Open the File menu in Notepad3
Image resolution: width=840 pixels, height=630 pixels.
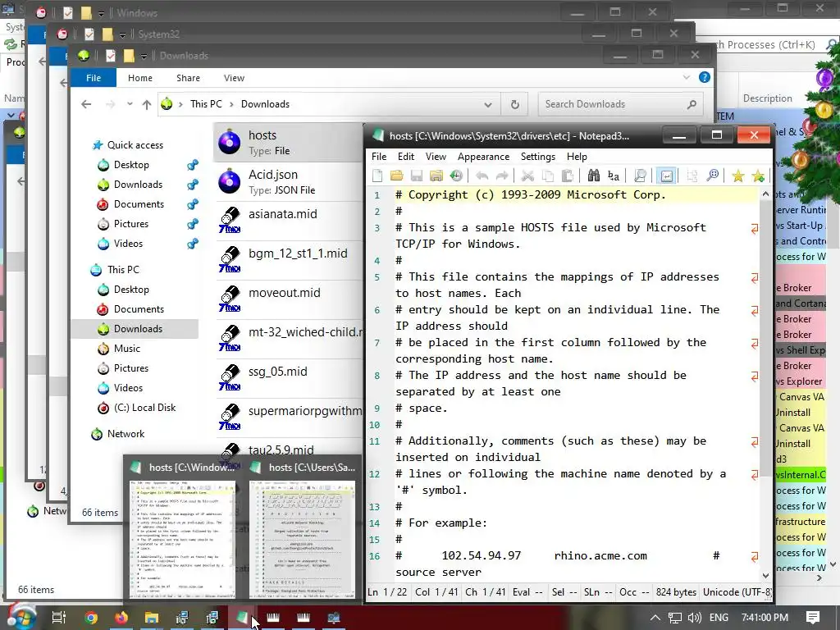(x=379, y=157)
